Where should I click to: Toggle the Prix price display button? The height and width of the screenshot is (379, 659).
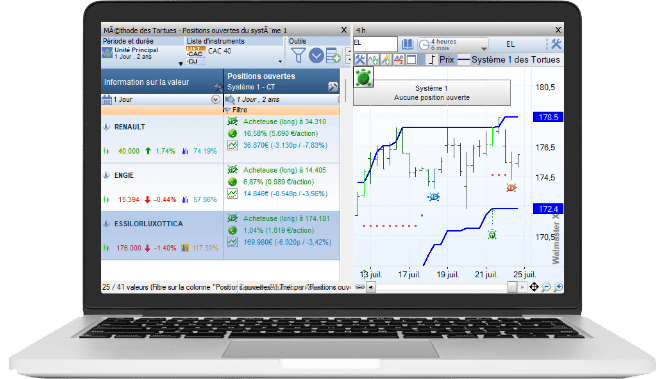click(441, 60)
